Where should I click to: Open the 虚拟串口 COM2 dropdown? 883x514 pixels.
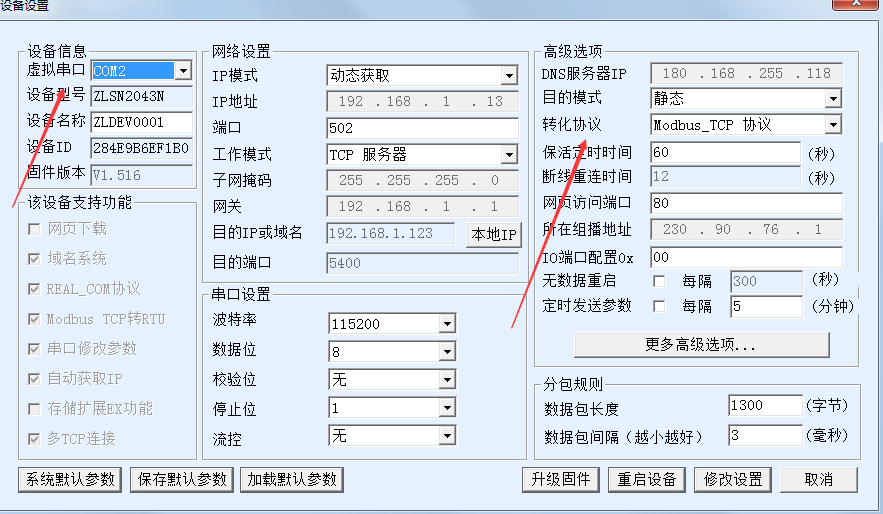183,71
